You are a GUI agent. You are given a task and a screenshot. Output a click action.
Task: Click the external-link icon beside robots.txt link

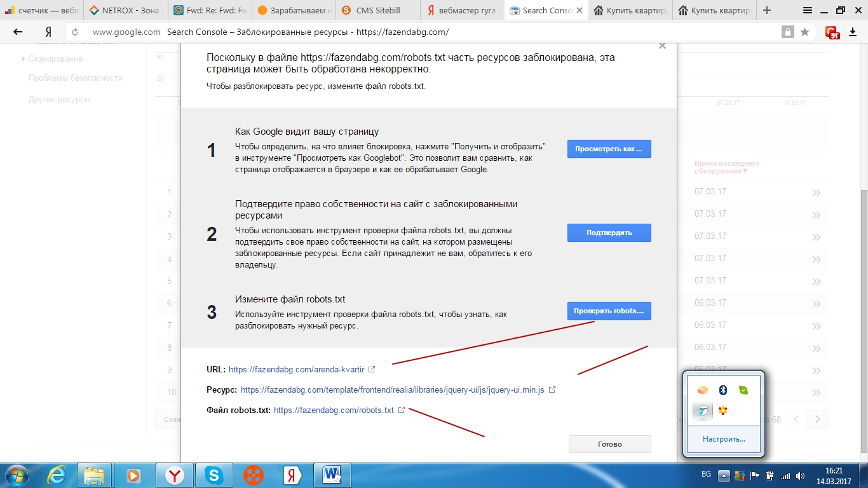click(401, 410)
